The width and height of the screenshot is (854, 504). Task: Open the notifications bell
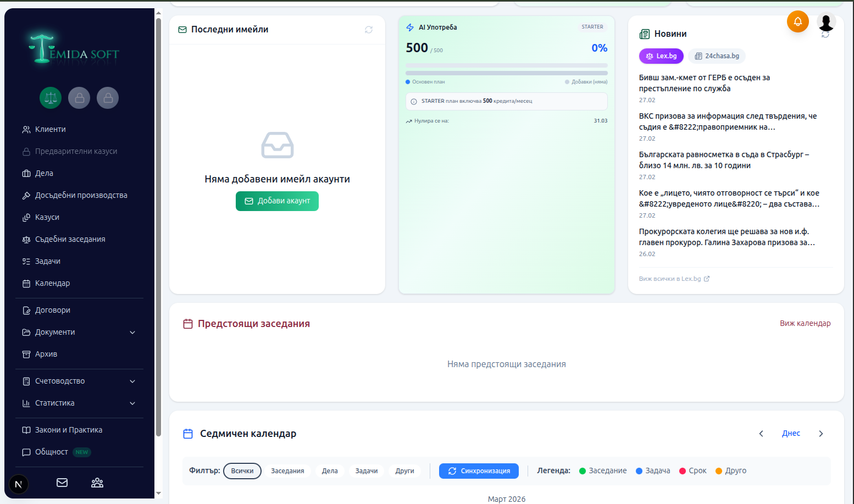click(x=797, y=21)
